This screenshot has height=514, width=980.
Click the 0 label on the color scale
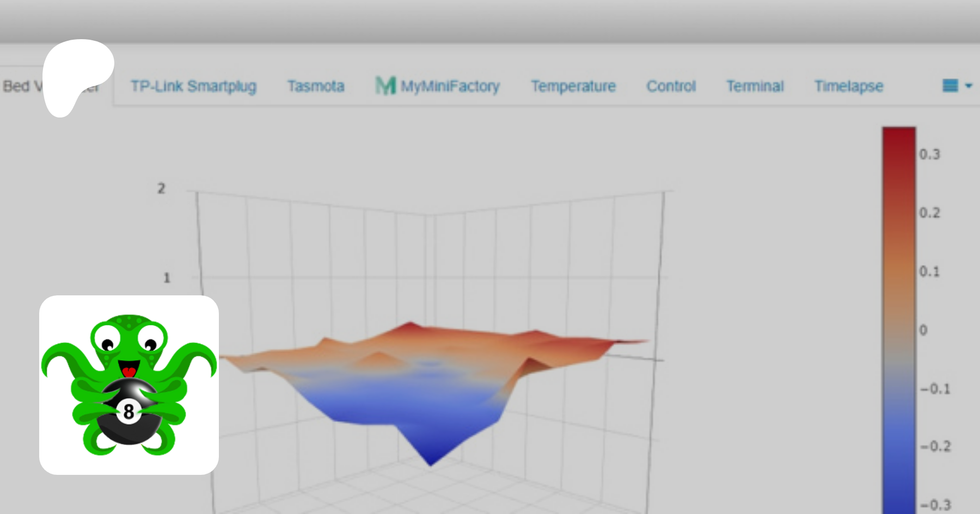(x=923, y=330)
